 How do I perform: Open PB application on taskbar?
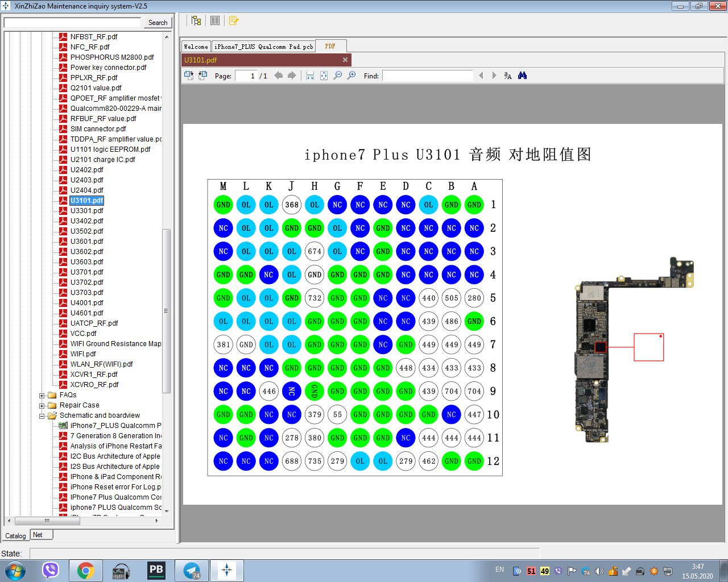pyautogui.click(x=156, y=570)
